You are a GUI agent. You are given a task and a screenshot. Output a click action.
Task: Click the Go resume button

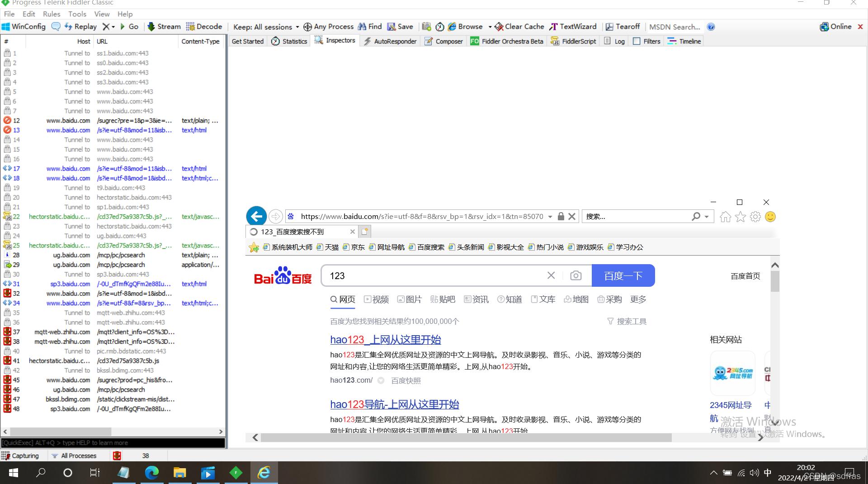[129, 27]
